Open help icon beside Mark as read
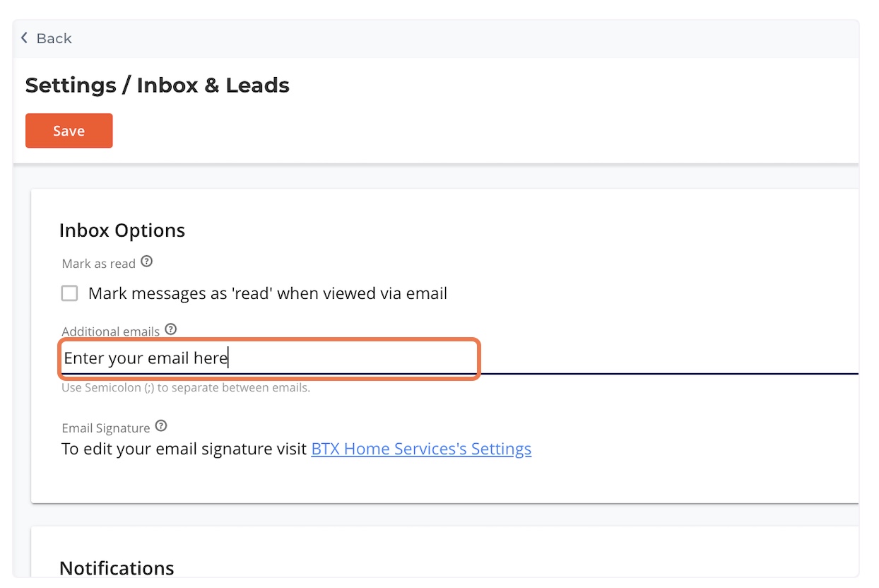This screenshot has height=588, width=879. pos(146,261)
